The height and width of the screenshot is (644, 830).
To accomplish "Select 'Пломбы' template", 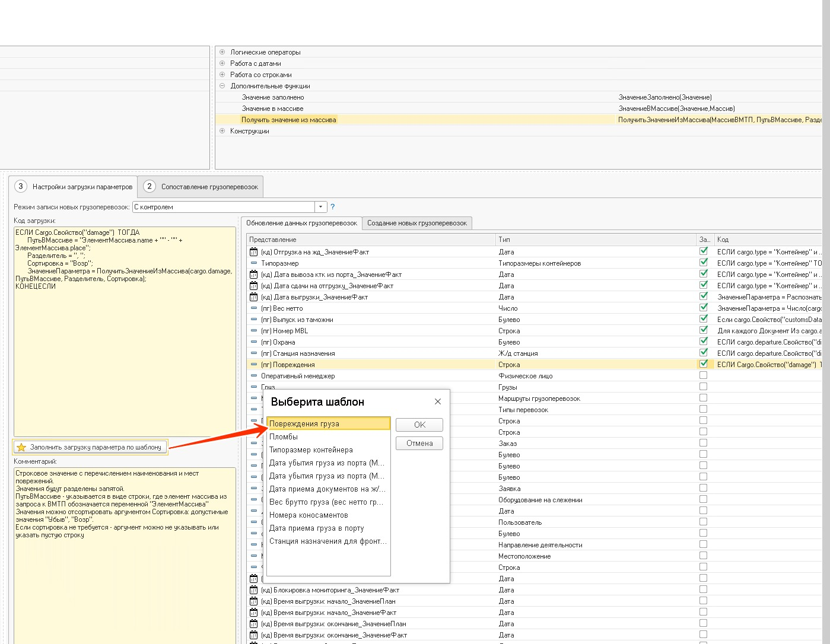I will point(329,437).
